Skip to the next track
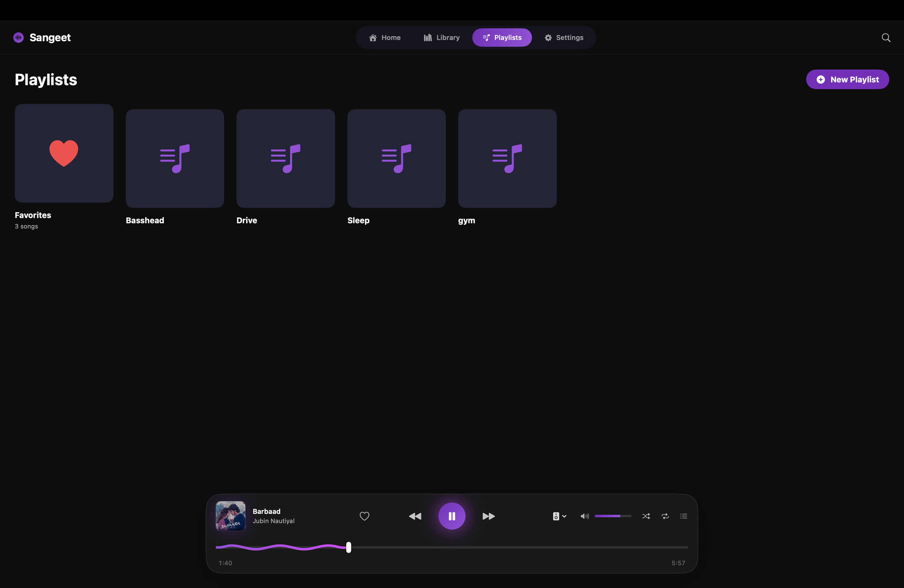Image resolution: width=904 pixels, height=588 pixels. coord(489,516)
